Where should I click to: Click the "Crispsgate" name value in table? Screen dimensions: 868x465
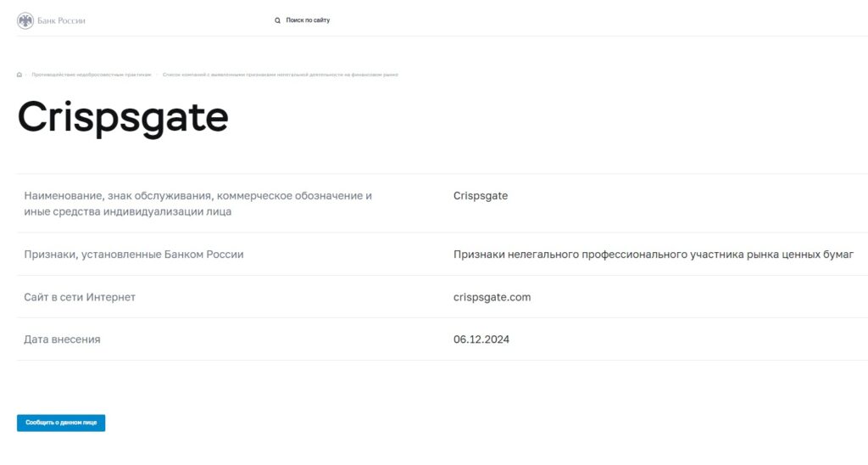pos(481,196)
